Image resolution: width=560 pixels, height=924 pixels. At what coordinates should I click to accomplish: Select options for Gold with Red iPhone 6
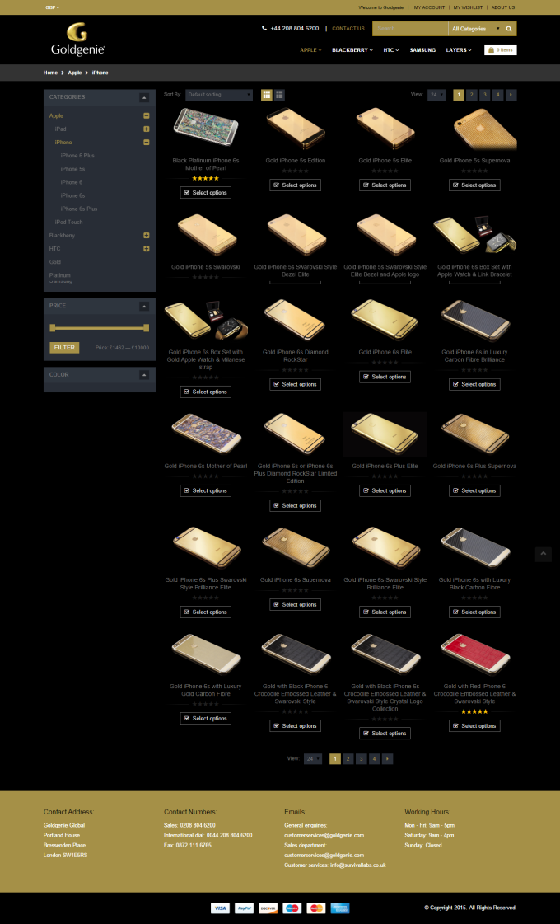(x=474, y=726)
